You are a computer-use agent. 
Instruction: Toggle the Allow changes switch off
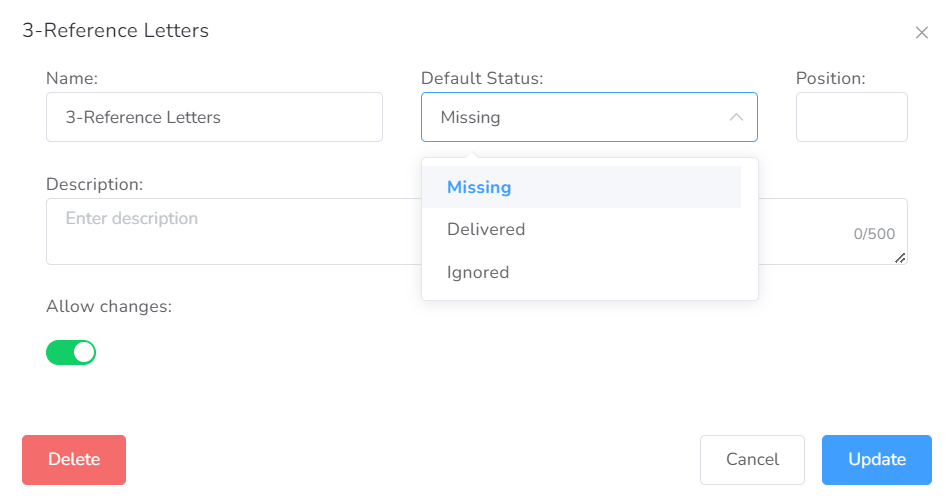(71, 352)
